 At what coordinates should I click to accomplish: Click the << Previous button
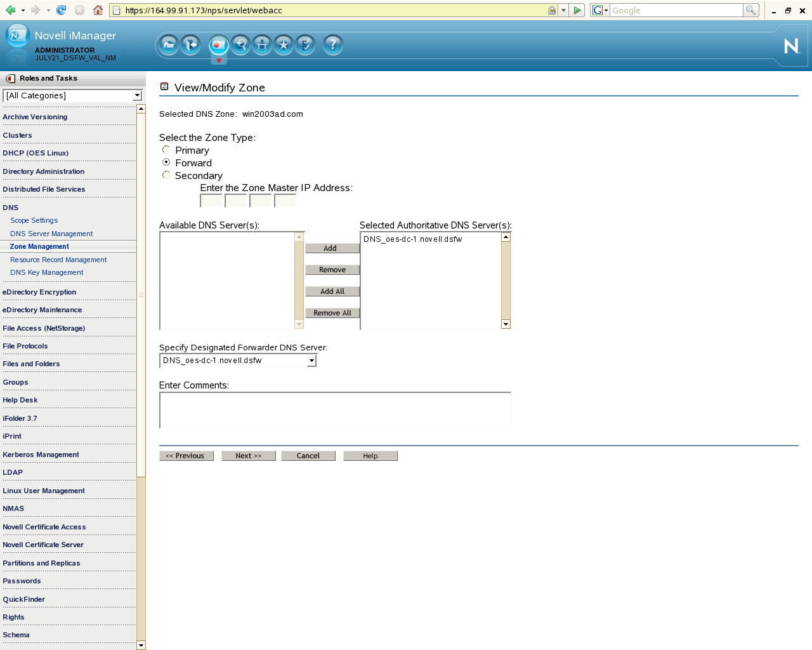pos(187,456)
